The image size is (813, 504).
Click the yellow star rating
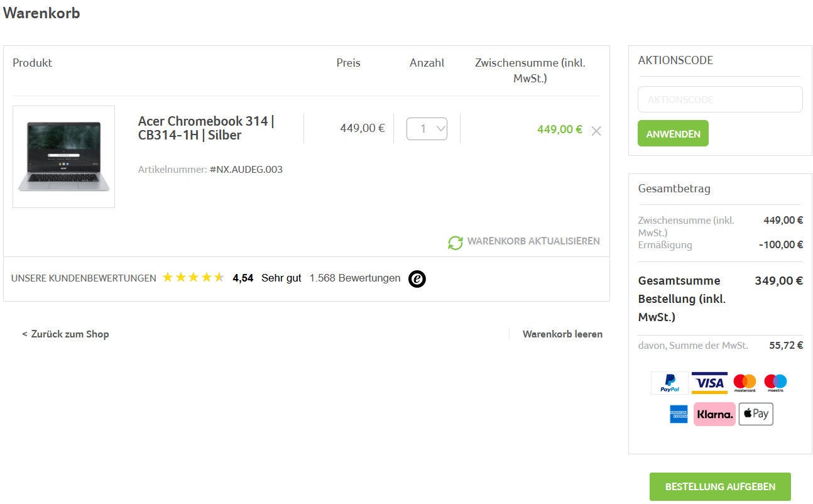tap(193, 278)
